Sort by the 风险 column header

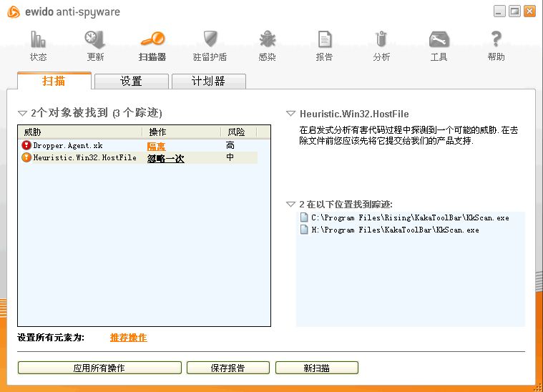(x=239, y=132)
